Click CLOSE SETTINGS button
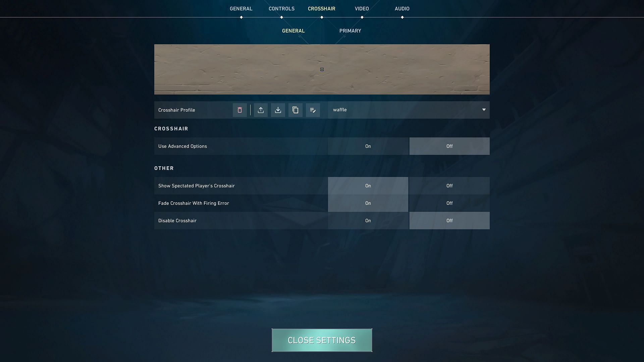 (322, 340)
